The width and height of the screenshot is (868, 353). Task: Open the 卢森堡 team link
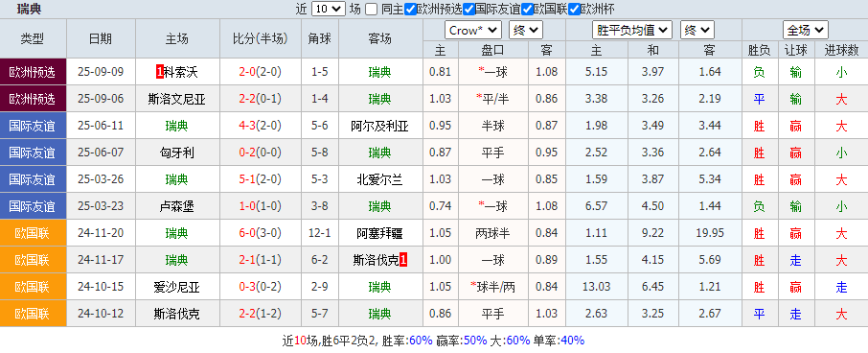(x=177, y=206)
